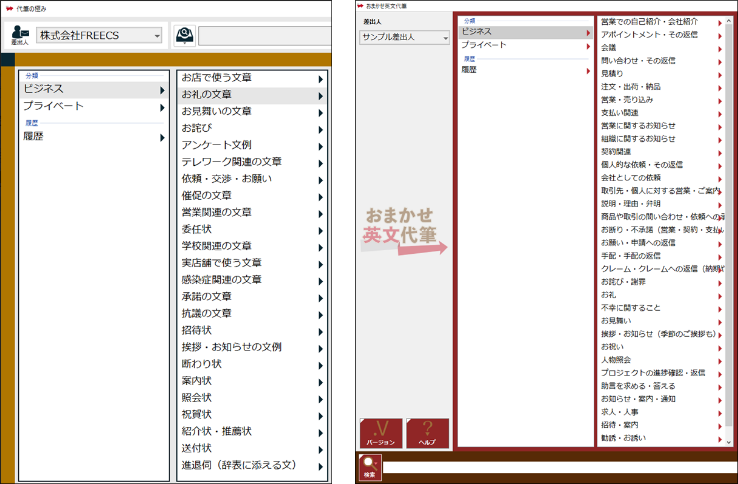Click the おまかせ英文代筆 logo image
This screenshot has height=484, width=738.
click(404, 229)
